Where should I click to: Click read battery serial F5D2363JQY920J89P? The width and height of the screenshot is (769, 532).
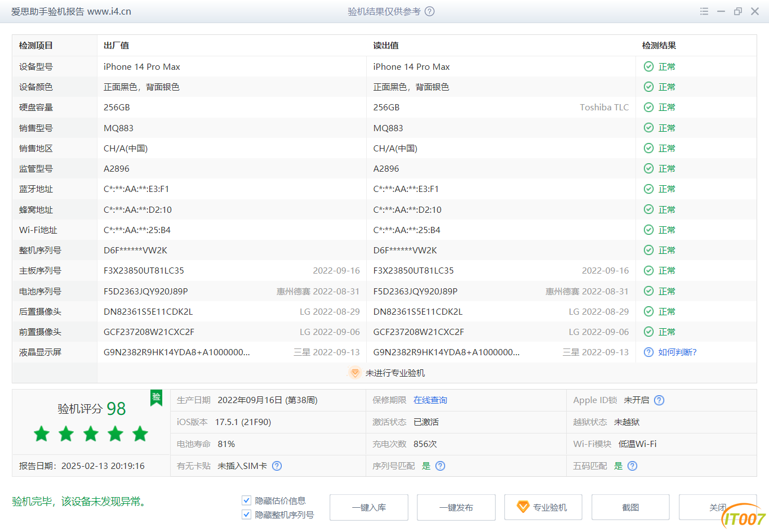point(415,291)
